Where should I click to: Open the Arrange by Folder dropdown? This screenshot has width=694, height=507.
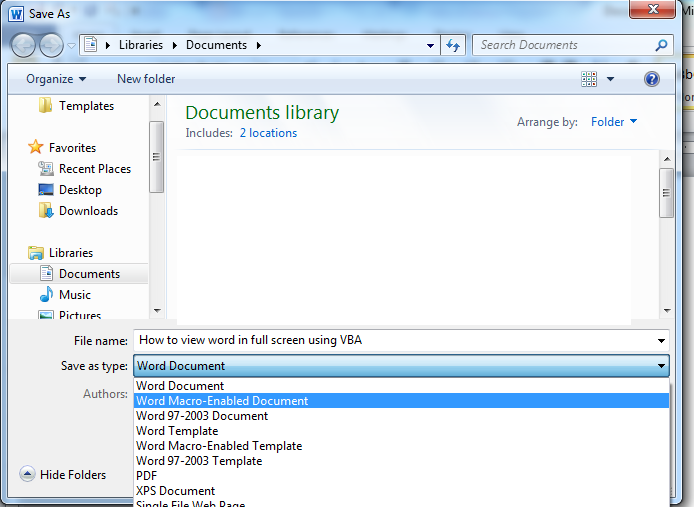coord(614,122)
